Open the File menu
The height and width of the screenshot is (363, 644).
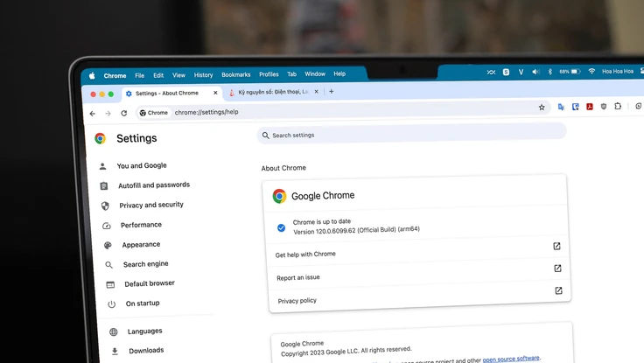pos(140,75)
